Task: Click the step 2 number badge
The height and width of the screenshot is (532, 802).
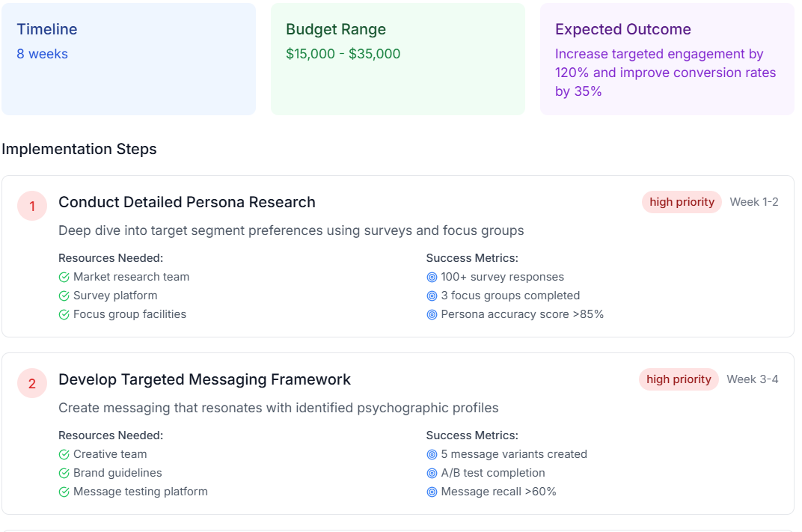Action: 32,383
